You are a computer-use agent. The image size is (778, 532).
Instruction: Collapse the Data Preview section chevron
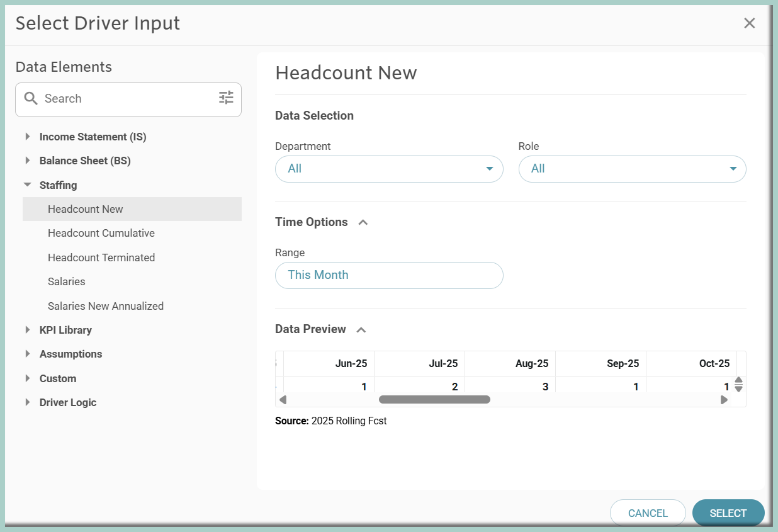click(x=361, y=329)
